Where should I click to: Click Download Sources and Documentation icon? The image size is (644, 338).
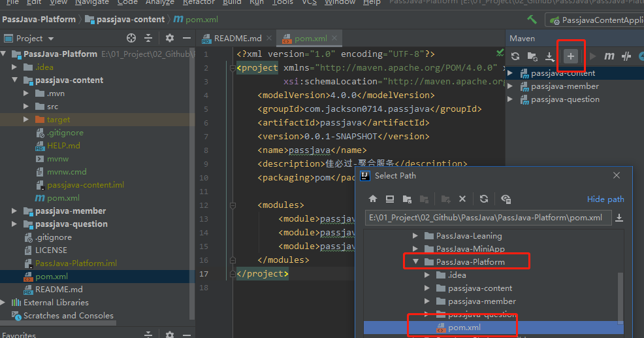pyautogui.click(x=550, y=56)
